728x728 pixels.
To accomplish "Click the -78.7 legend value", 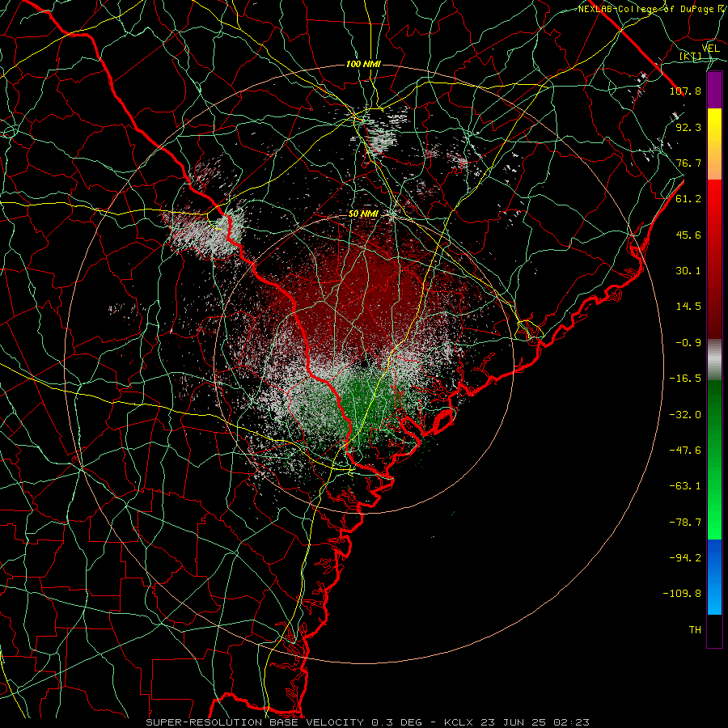I will click(x=685, y=523).
